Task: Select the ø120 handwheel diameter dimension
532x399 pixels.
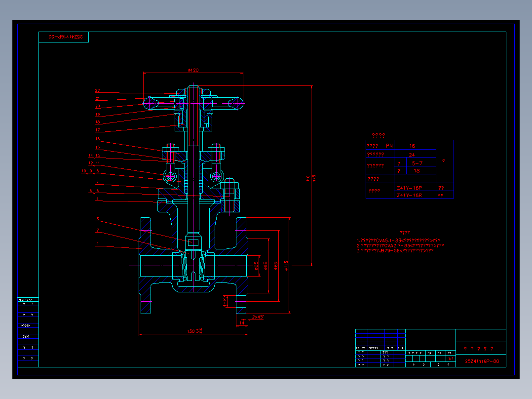Action: coord(192,70)
